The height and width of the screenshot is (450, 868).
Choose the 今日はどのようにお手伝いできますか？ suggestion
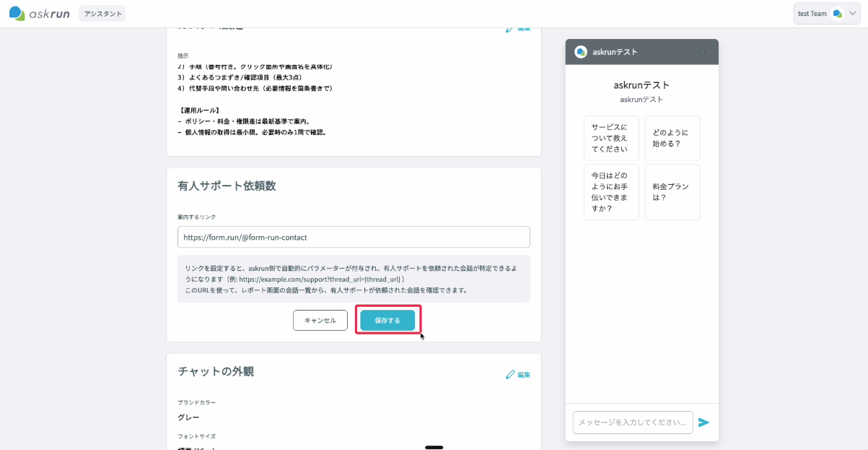611,192
